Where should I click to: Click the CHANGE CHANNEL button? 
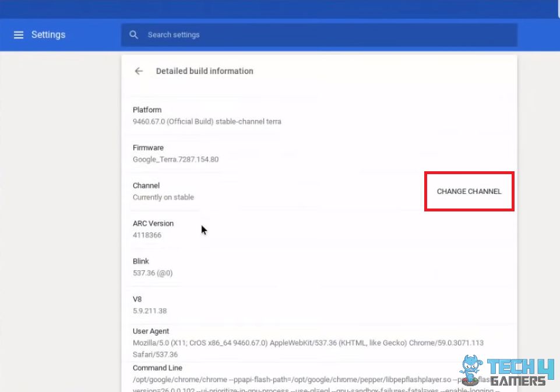click(469, 192)
